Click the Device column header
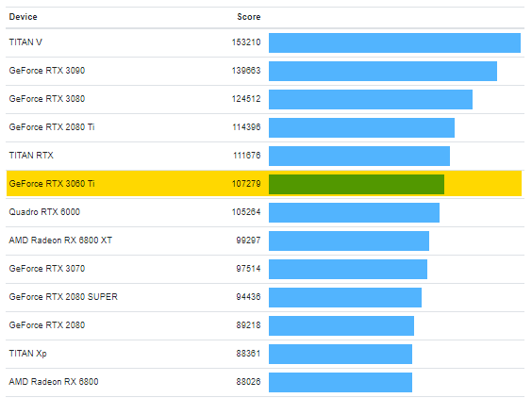532x398 pixels. click(x=23, y=17)
